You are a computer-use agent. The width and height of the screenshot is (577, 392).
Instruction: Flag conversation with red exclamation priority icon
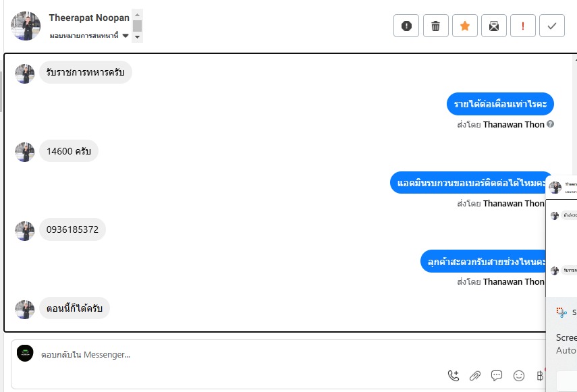click(523, 26)
